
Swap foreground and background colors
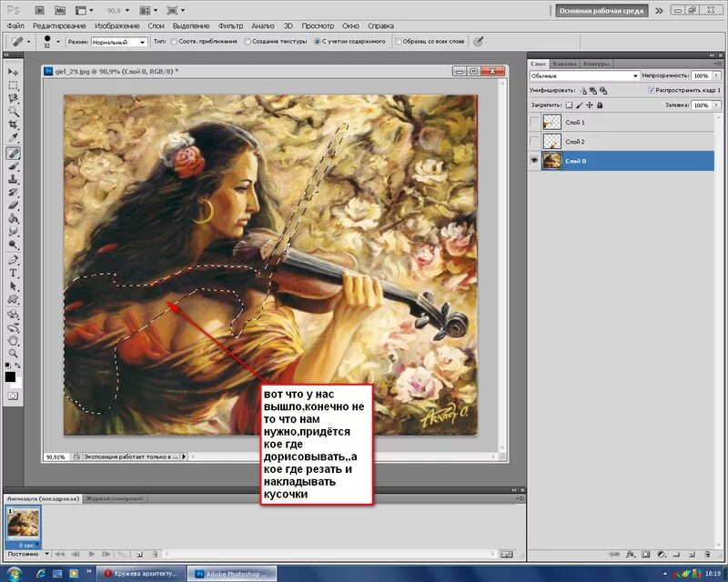tap(17, 366)
